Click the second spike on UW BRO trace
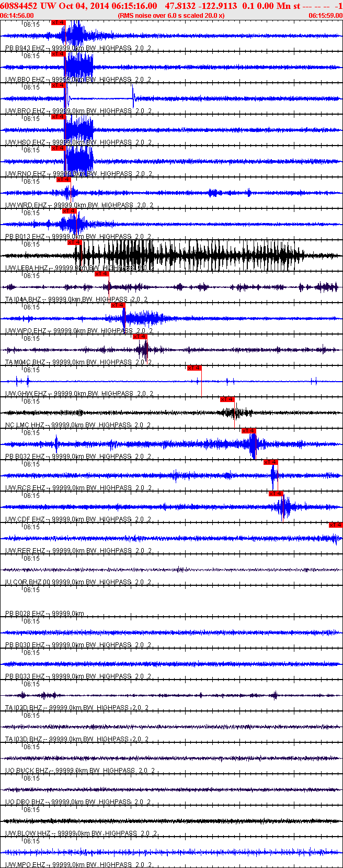The width and height of the screenshot is (343, 868). click(x=133, y=97)
